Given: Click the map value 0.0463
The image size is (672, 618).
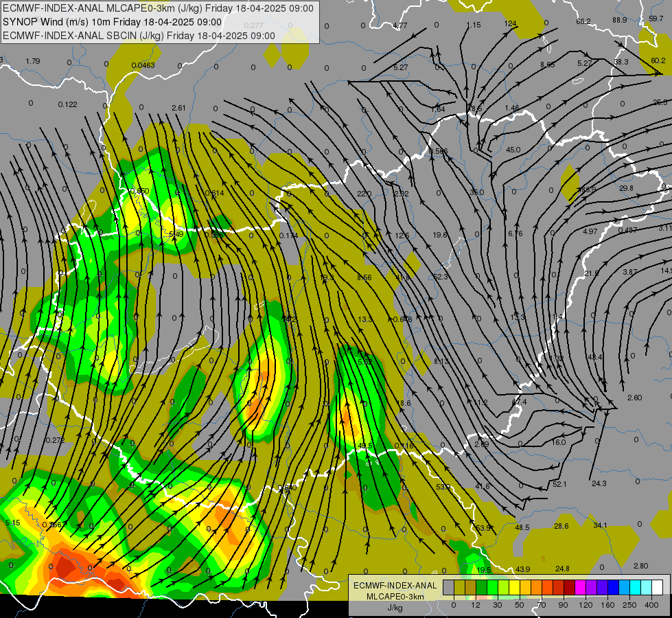Looking at the screenshot, I should [143, 65].
